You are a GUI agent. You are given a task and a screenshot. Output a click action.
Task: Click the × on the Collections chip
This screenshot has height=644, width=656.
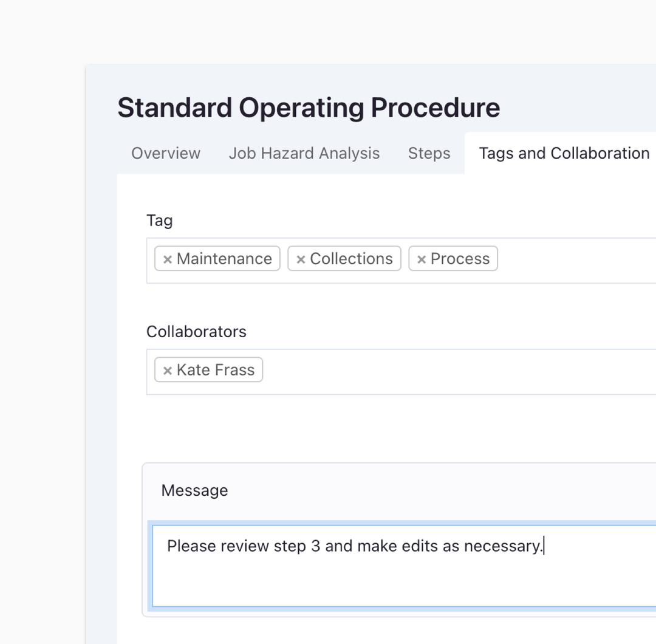[x=301, y=258]
